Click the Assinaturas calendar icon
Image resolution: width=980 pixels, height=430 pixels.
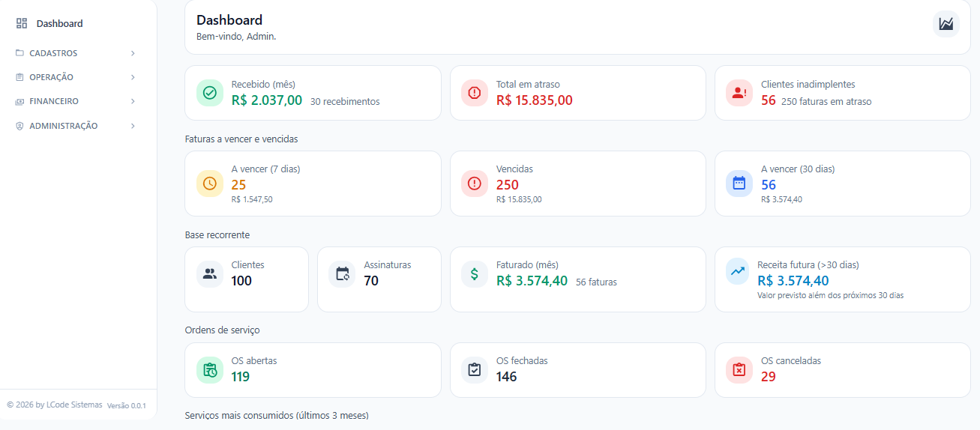tap(343, 274)
